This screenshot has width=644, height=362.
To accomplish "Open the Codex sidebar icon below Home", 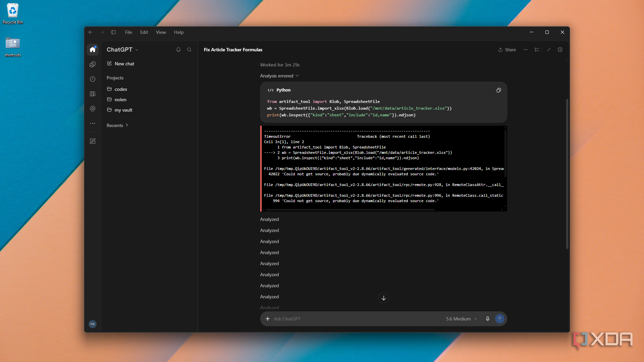I will (x=93, y=64).
